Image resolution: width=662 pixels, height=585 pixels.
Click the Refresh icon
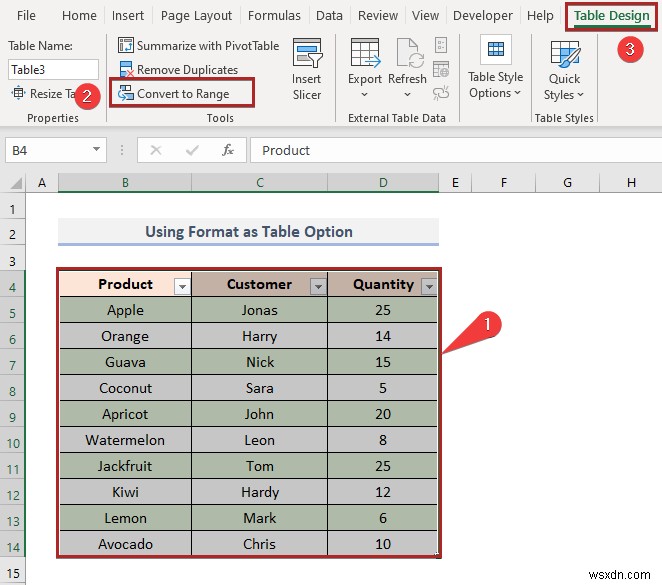(x=409, y=53)
